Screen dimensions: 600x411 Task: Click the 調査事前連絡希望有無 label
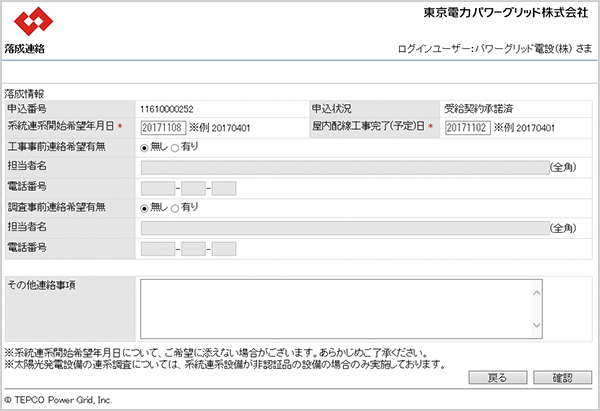tap(57, 207)
